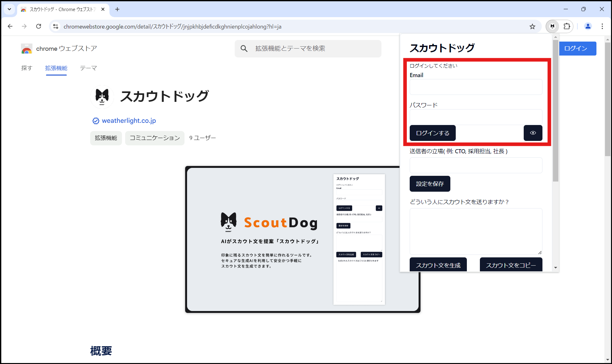Open the weatherlight.co.jp publisher link
The height and width of the screenshot is (364, 612).
(x=129, y=121)
